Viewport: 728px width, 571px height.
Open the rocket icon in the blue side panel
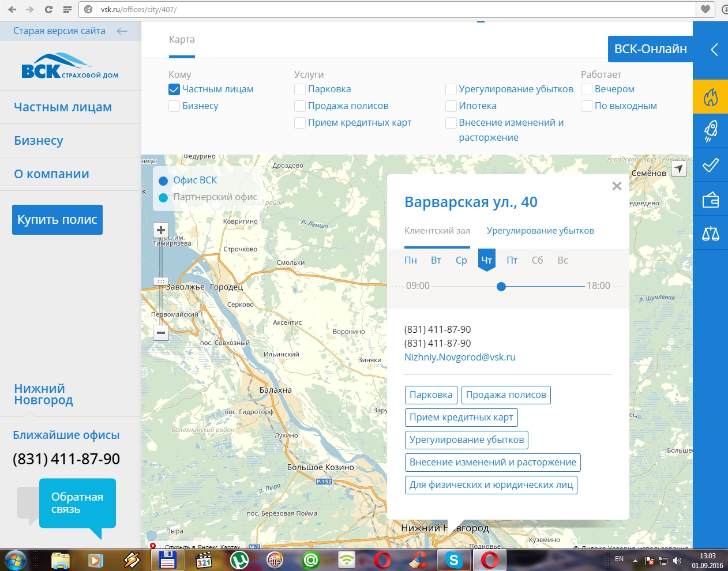(x=710, y=131)
